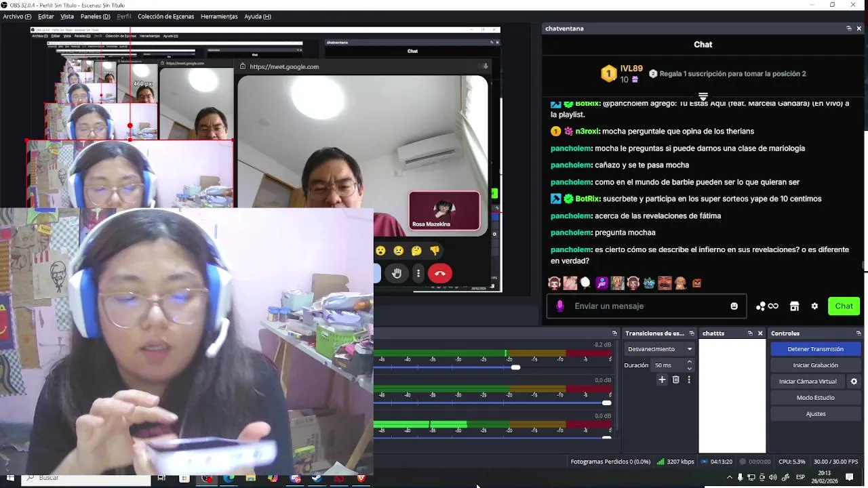Undock the chatventana panel
Screen dimensions: 868x488
tap(848, 28)
